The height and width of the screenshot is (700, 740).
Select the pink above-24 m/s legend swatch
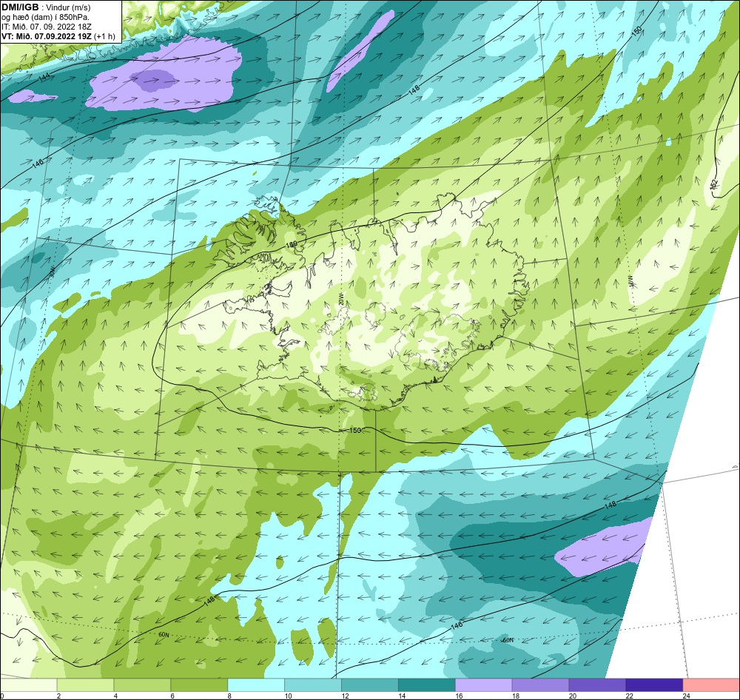click(x=711, y=684)
